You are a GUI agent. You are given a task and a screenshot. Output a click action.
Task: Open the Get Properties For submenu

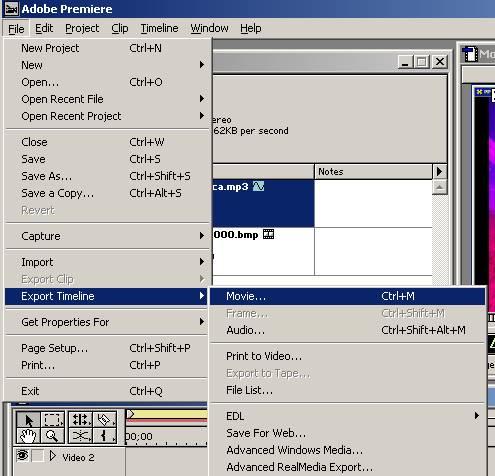pyautogui.click(x=108, y=322)
